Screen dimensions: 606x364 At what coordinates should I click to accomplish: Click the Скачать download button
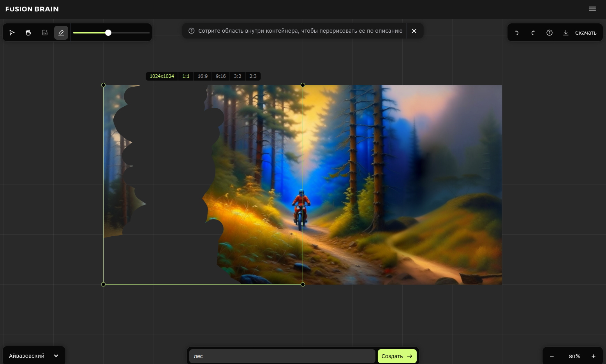coord(580,33)
